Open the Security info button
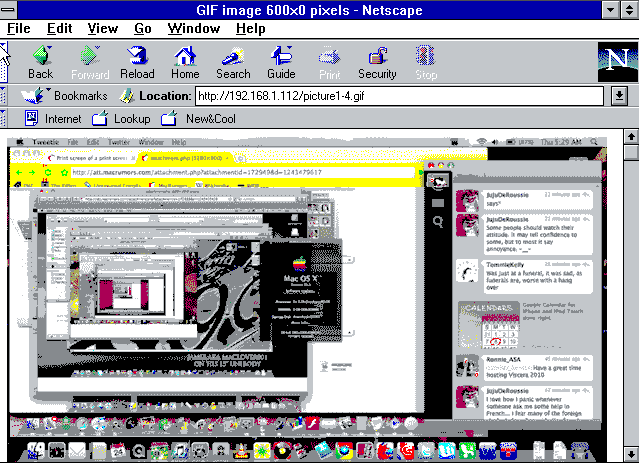The width and height of the screenshot is (639, 463). (377, 62)
